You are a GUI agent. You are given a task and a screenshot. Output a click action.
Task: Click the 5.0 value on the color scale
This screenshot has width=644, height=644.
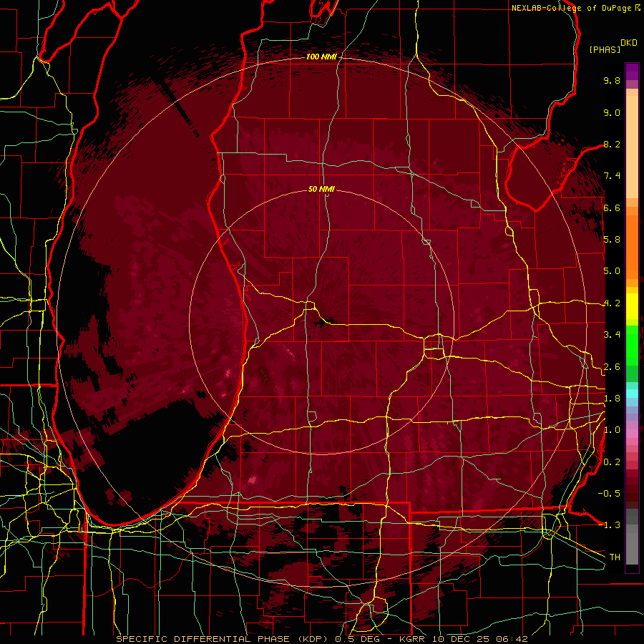click(612, 271)
